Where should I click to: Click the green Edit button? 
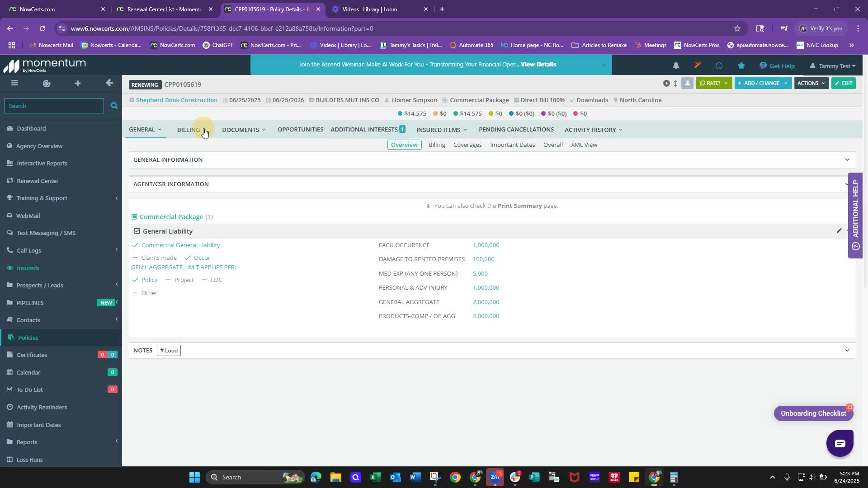pos(843,83)
